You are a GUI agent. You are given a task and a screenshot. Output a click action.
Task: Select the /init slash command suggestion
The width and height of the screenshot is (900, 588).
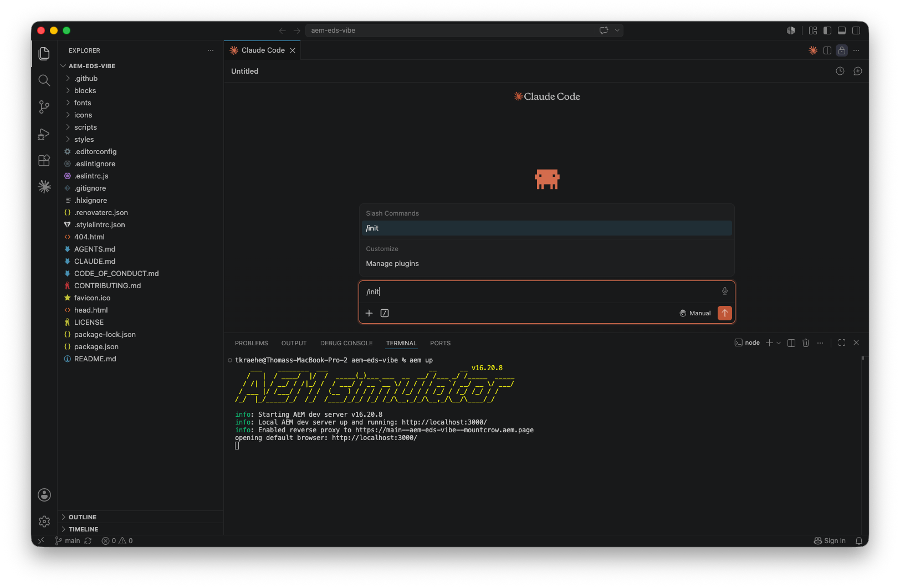tap(547, 228)
